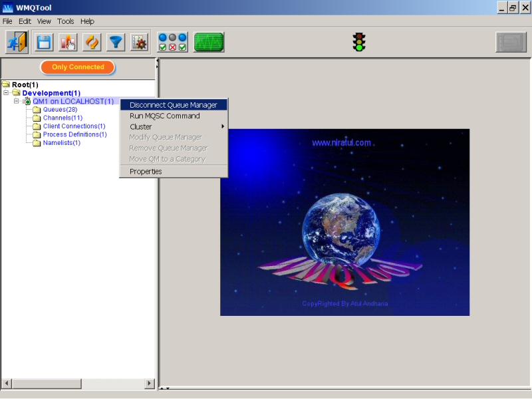This screenshot has width=532, height=399.
Task: Open the Tools menu
Action: coord(65,21)
